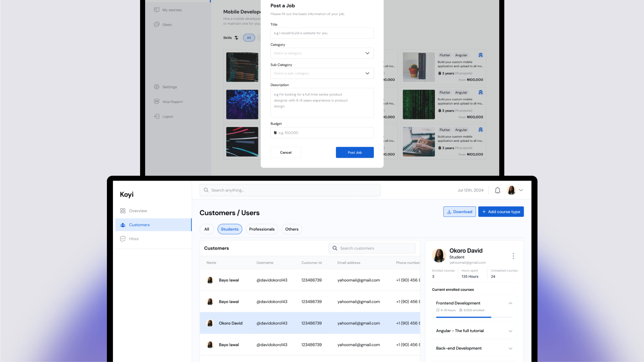Open the Okoro David options kebab menu
This screenshot has height=362, width=644.
pos(513,256)
